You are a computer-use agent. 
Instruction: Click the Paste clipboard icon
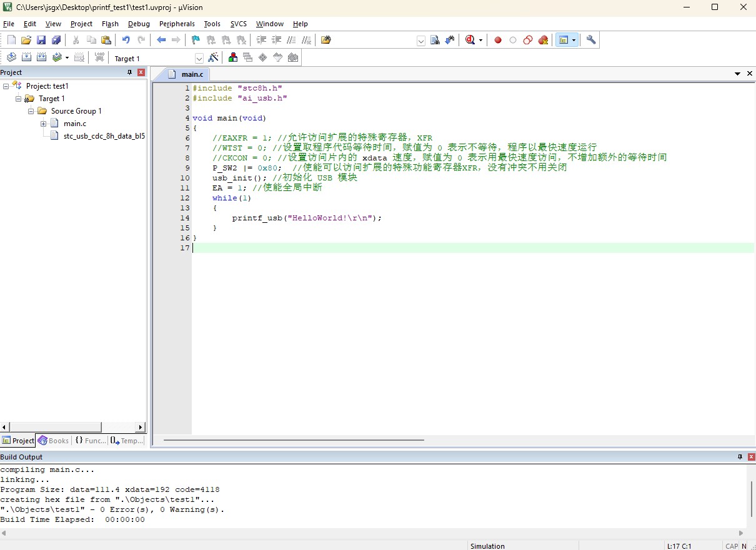(106, 40)
